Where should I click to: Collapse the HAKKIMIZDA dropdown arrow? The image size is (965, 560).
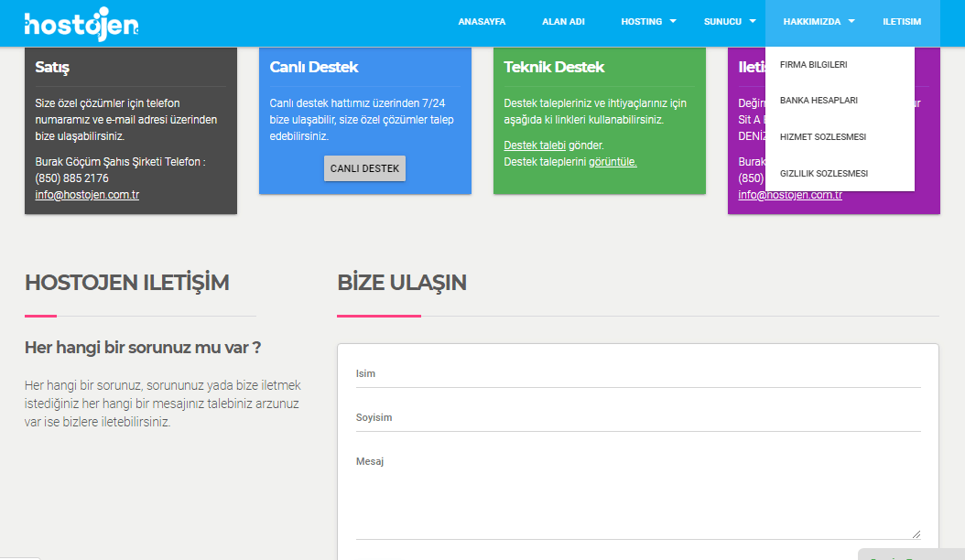[x=851, y=21]
